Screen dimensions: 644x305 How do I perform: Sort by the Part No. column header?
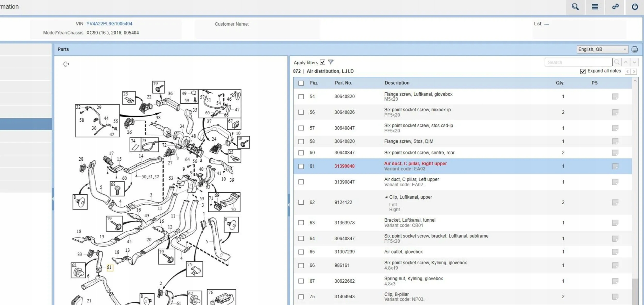pyautogui.click(x=343, y=83)
